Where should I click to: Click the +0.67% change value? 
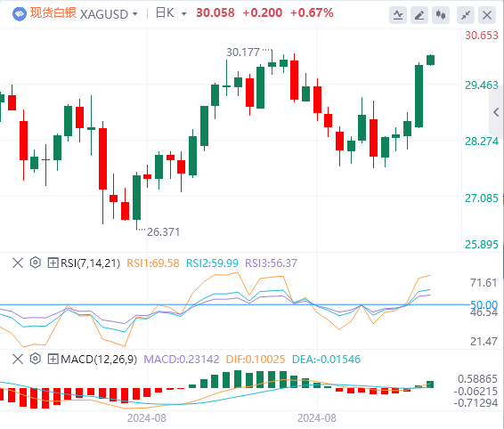(x=312, y=12)
